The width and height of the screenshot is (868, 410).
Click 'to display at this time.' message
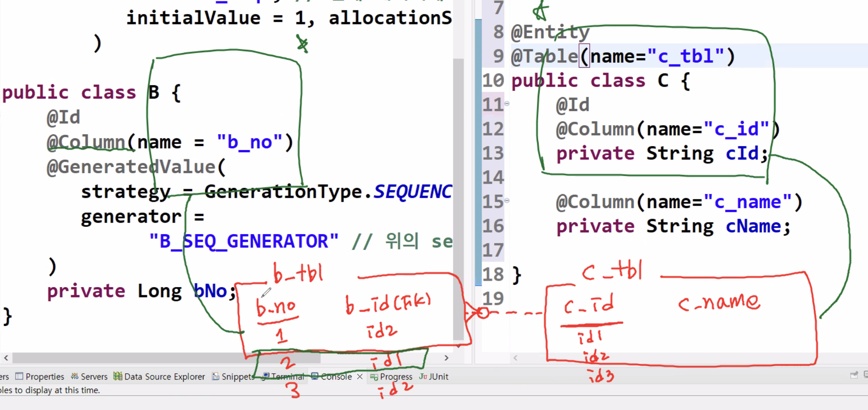[58, 390]
